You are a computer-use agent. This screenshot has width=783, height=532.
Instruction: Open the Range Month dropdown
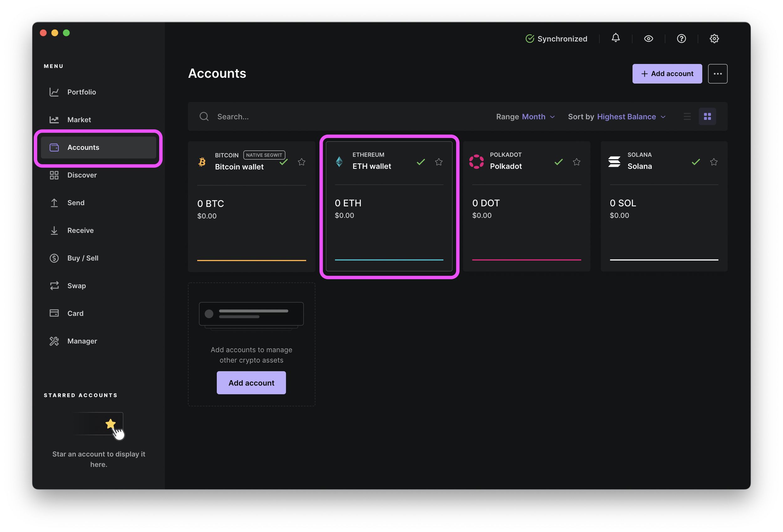coord(534,116)
